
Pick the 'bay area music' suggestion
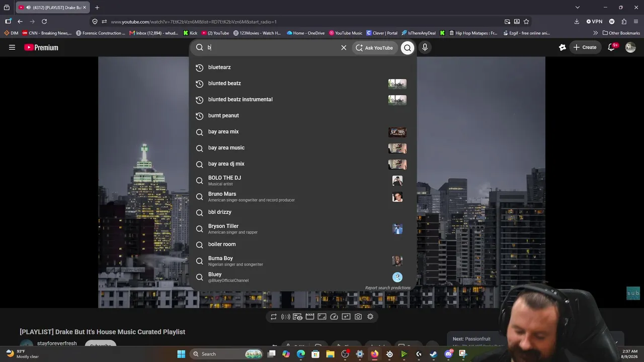(302, 148)
